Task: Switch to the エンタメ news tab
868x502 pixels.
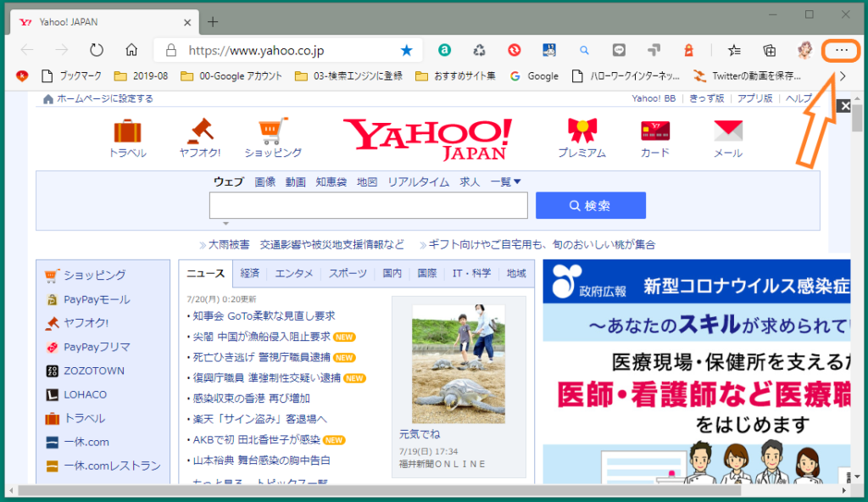Action: pos(294,273)
